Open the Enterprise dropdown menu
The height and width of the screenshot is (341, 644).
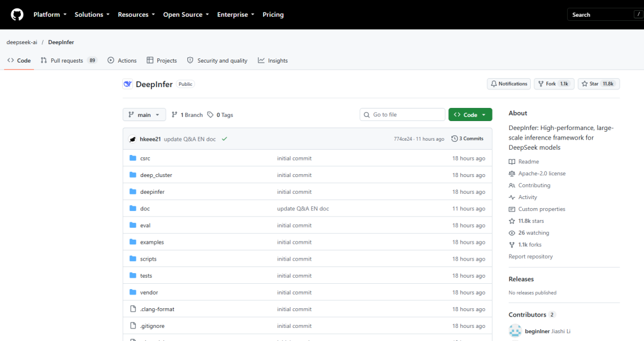click(236, 14)
